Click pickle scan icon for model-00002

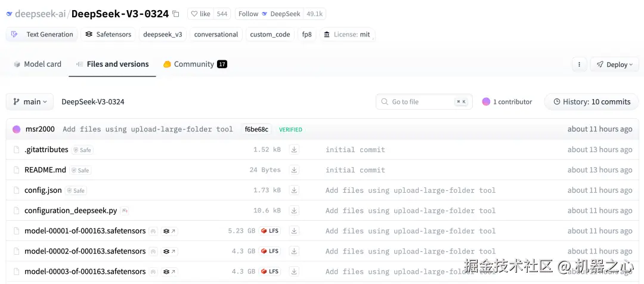click(x=153, y=251)
